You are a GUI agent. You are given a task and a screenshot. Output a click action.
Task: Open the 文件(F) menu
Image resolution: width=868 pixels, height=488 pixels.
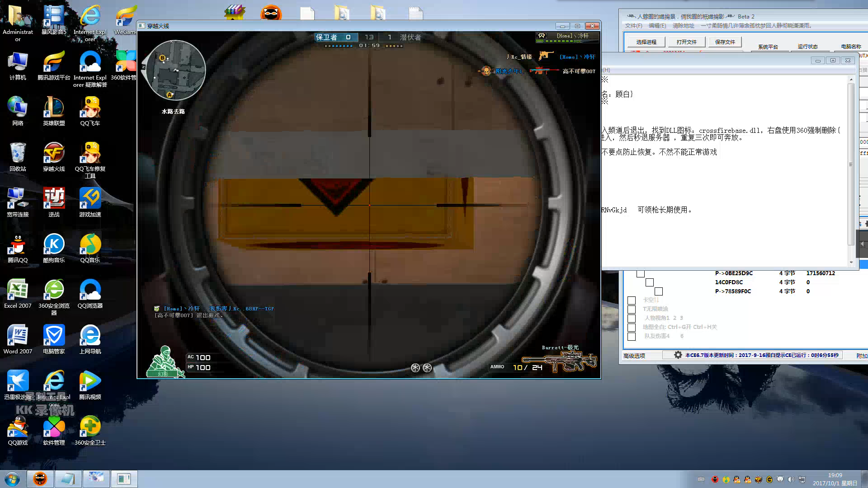[633, 26]
